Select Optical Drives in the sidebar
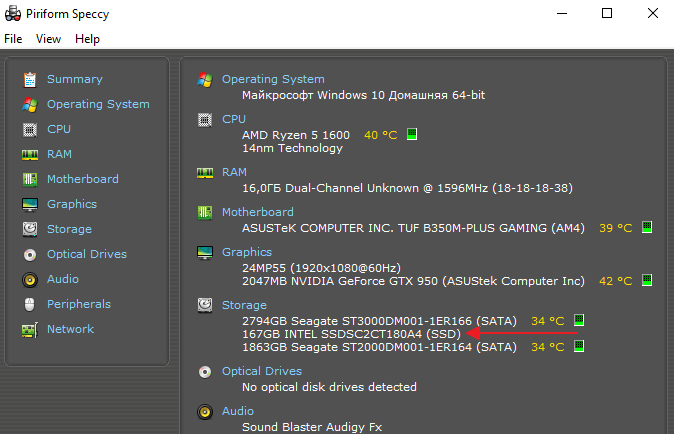Image resolution: width=674 pixels, height=434 pixels. pyautogui.click(x=87, y=254)
